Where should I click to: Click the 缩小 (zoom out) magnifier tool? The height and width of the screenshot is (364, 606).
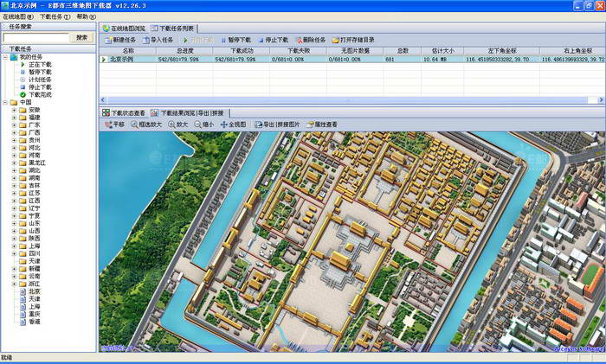pyautogui.click(x=203, y=125)
